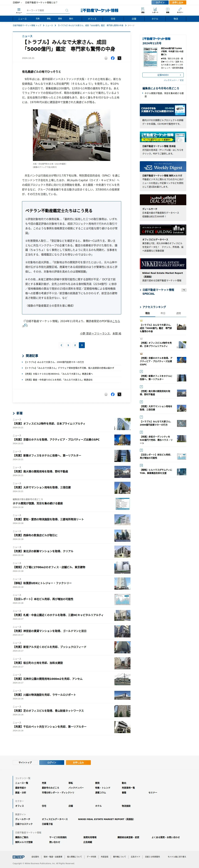Image resolution: width=199 pixels, height=868 pixels.
Task: Click the bottom printer icon below related articles
Action: 106,394
